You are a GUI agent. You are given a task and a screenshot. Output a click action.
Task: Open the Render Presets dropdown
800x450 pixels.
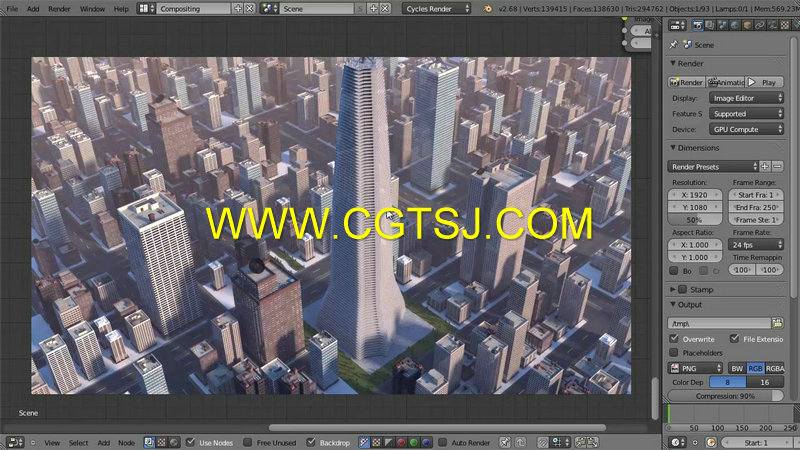point(713,167)
